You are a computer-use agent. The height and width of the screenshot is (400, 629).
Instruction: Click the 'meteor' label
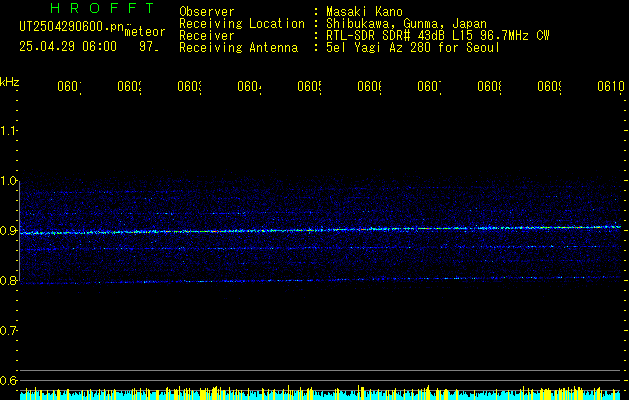click(145, 32)
